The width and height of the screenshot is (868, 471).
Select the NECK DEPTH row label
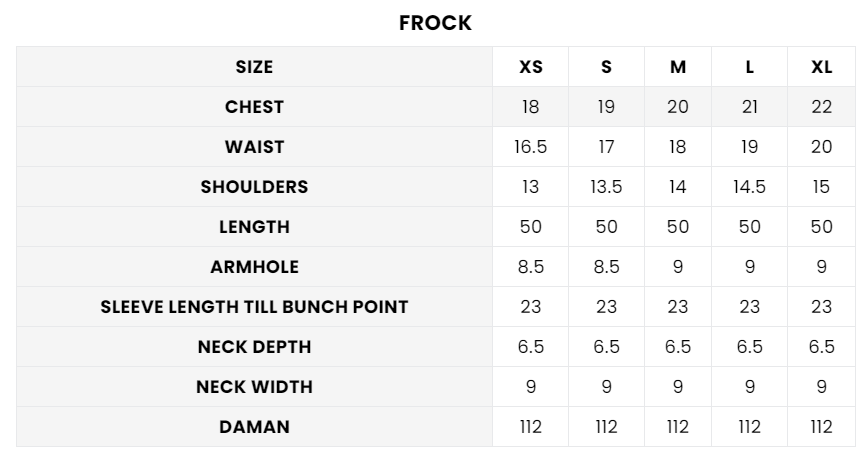254,347
